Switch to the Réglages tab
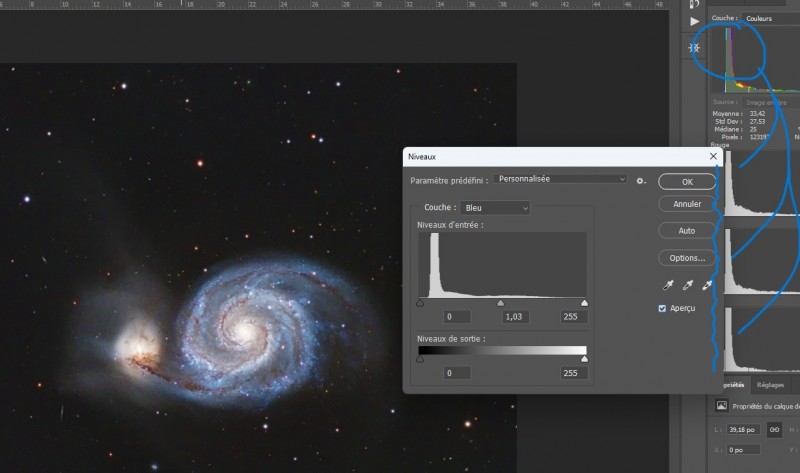Image resolution: width=800 pixels, height=473 pixels. (770, 385)
